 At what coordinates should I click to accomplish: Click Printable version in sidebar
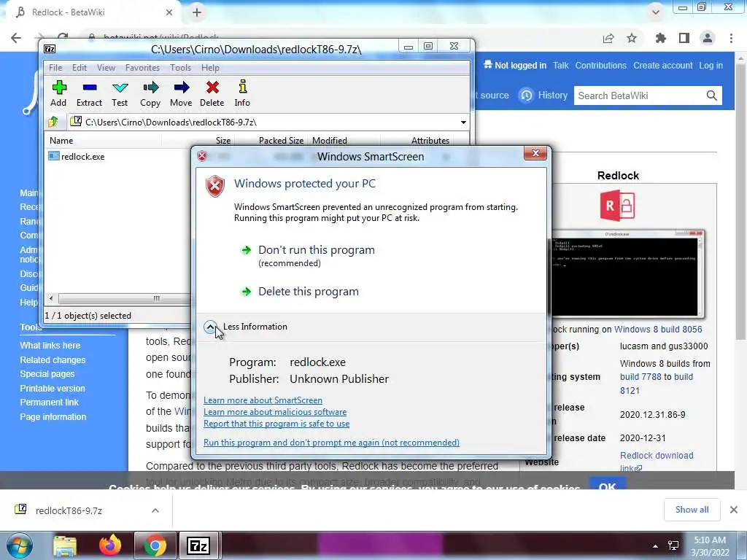(x=53, y=389)
